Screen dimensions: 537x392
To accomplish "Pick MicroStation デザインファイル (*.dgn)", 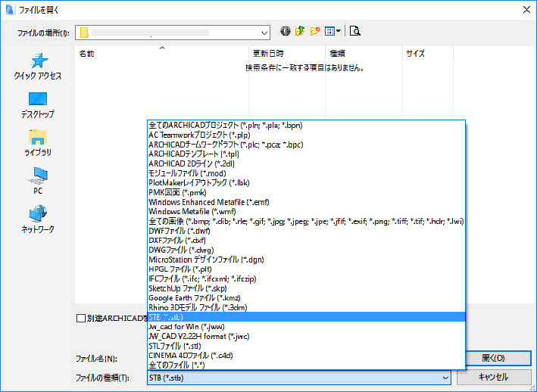I will pyautogui.click(x=306, y=260).
